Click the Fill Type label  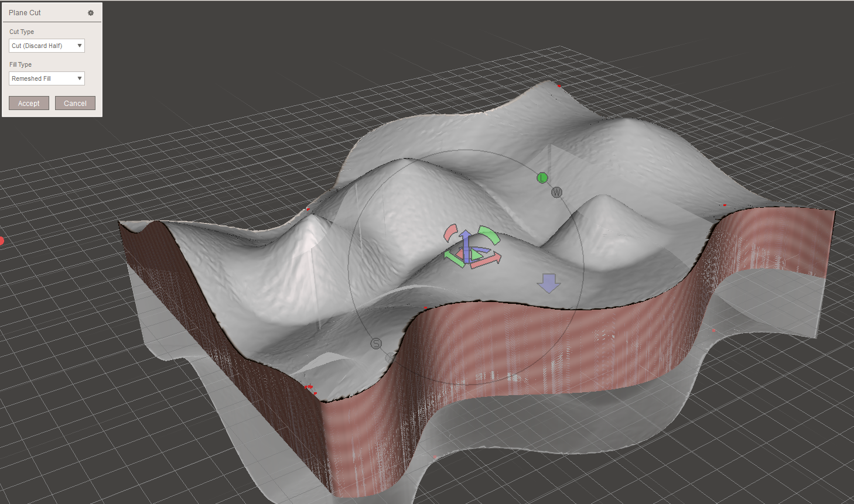[x=21, y=64]
